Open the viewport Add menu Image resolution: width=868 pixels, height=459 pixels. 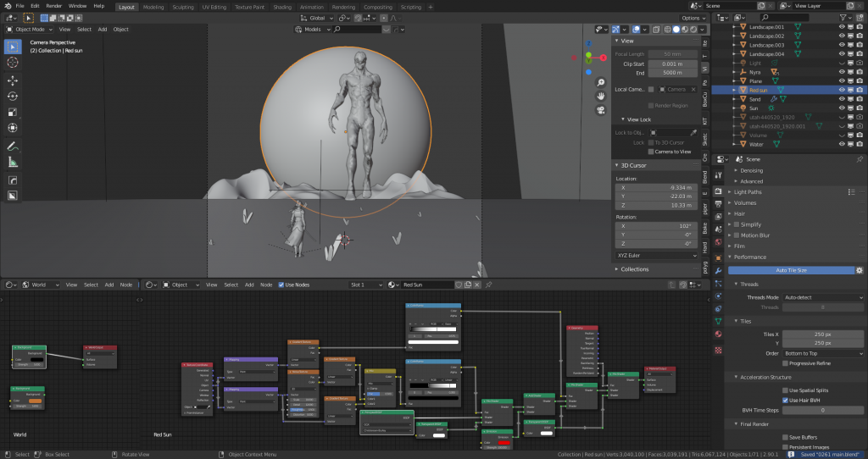click(x=103, y=30)
